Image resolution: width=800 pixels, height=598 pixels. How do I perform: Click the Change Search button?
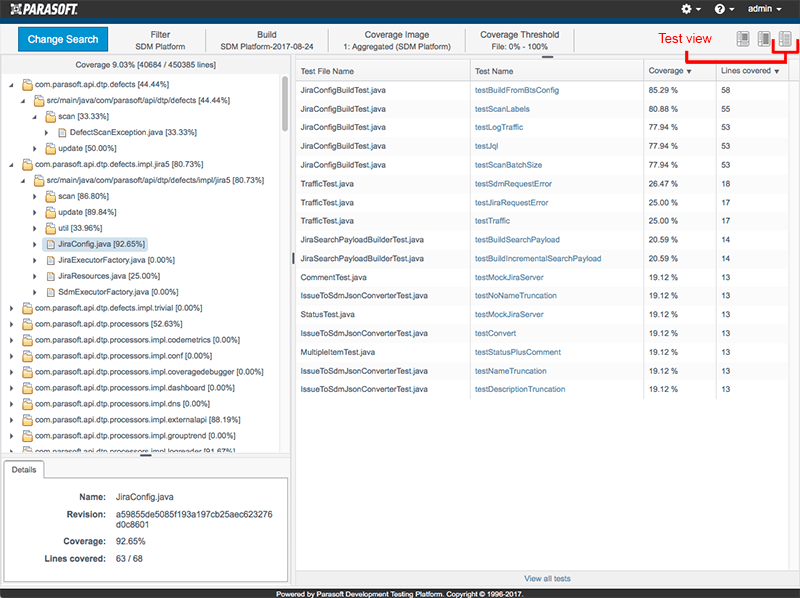(63, 39)
